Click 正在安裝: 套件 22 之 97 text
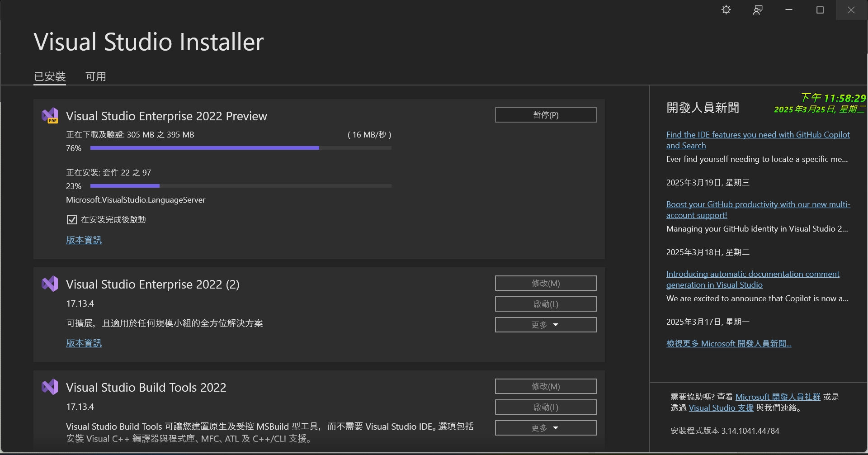The width and height of the screenshot is (868, 455). pos(108,173)
